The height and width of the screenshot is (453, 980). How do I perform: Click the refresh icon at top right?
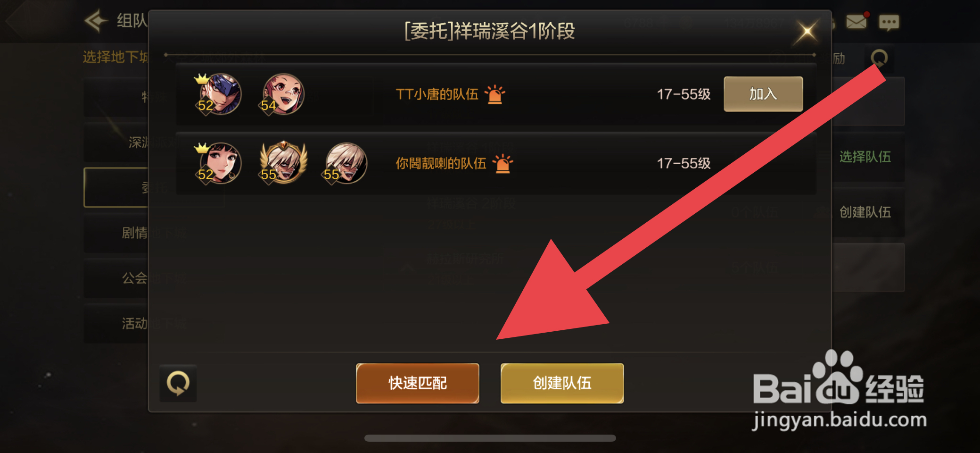879,59
